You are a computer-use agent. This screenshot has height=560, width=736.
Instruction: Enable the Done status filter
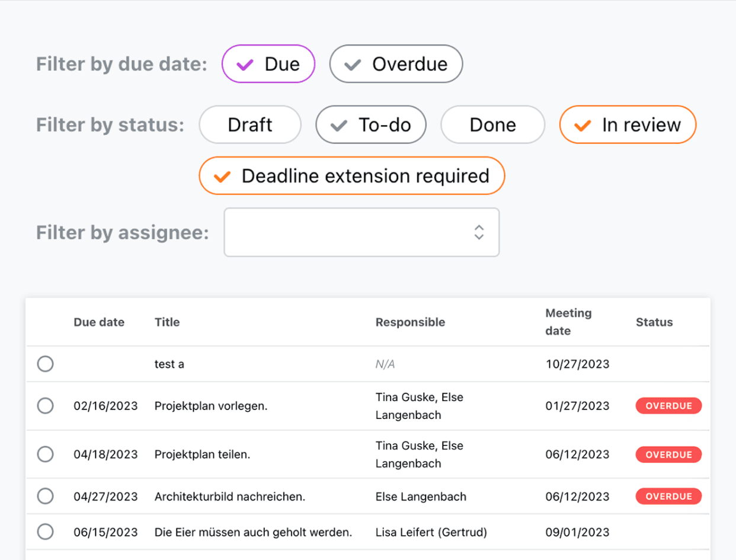pyautogui.click(x=492, y=125)
